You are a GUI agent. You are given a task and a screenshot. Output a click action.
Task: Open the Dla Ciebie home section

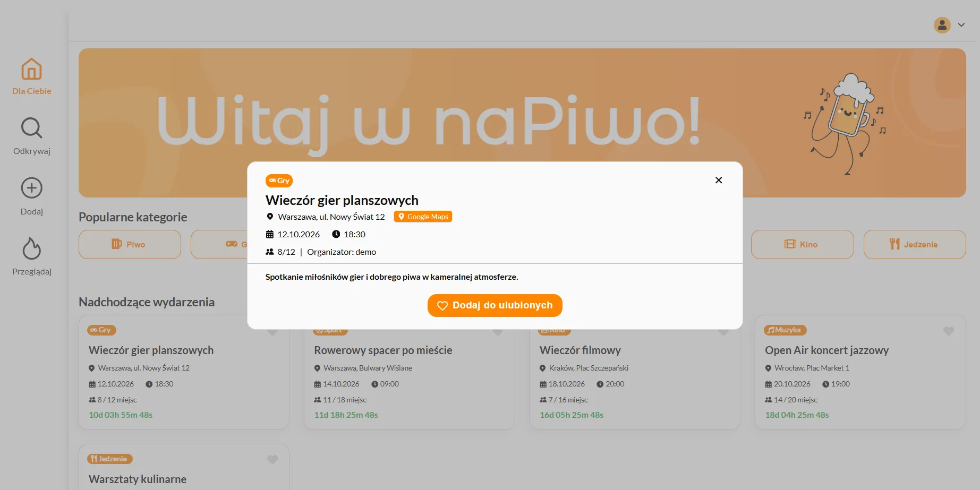31,76
